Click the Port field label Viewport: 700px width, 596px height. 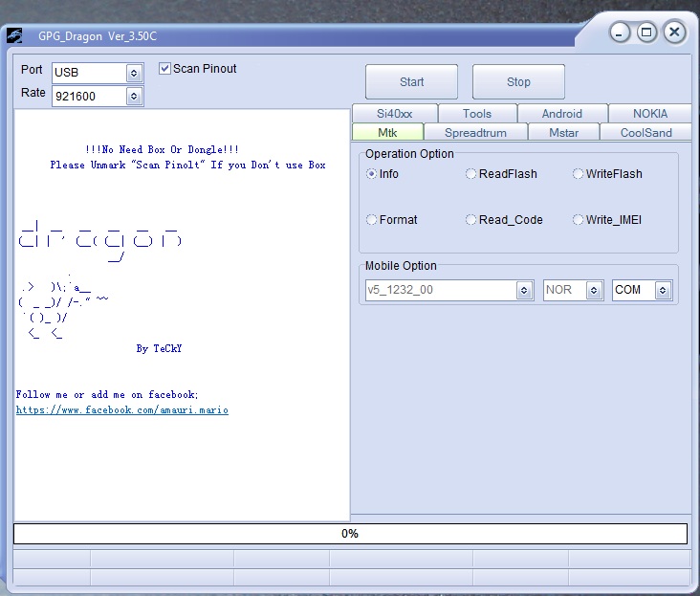[32, 70]
